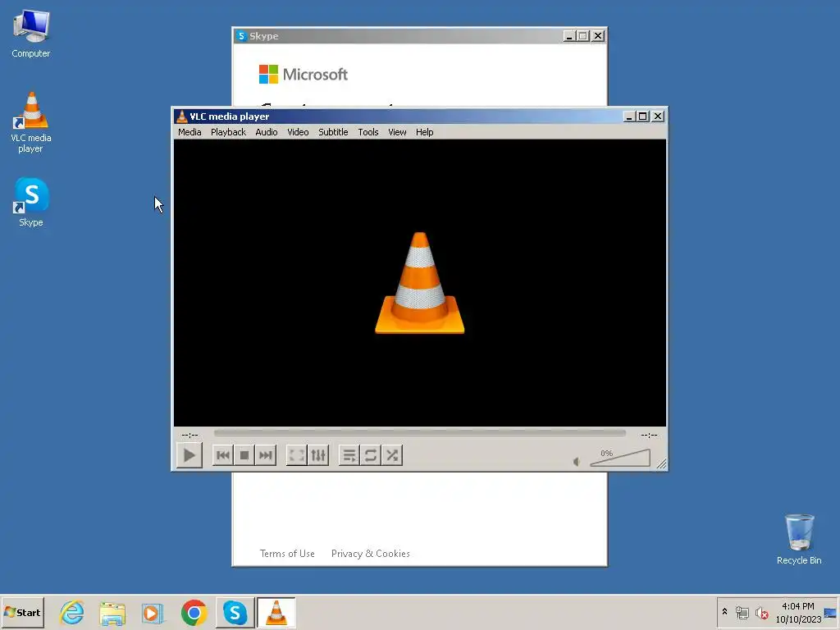Minimize the VLC media player window
Image resolution: width=840 pixels, height=630 pixels.
point(629,116)
